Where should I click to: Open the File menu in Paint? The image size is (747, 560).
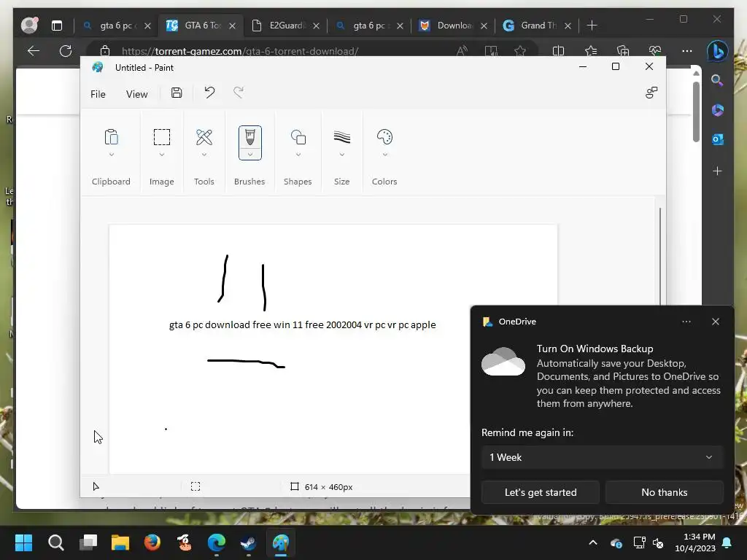click(98, 94)
